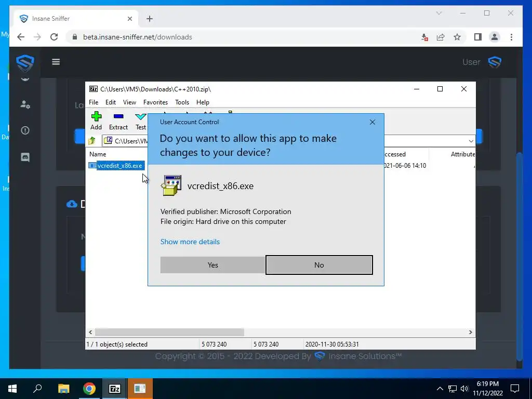Open the Discord icon in the sidebar
This screenshot has width=532, height=399.
pos(25,157)
